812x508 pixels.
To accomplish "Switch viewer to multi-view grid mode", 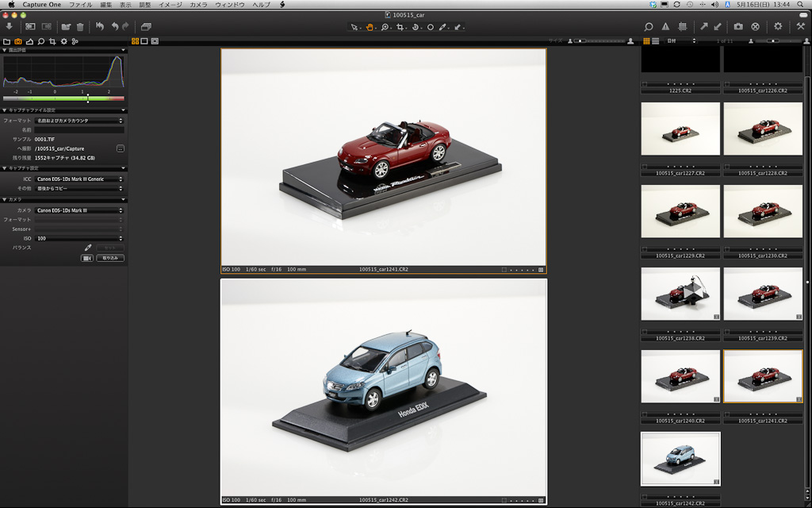I will tap(135, 40).
